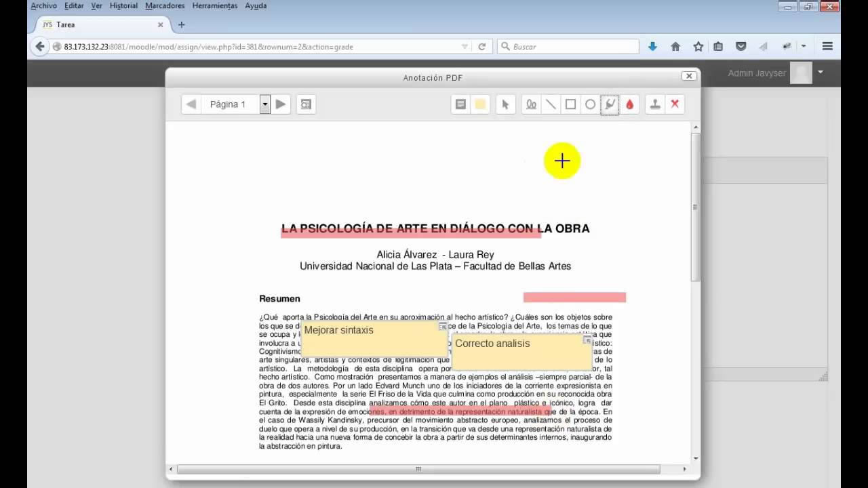Screen dimensions: 868x488
Task: Open the 'Mejorar sintaxis' comment menu icon
Action: tap(443, 327)
